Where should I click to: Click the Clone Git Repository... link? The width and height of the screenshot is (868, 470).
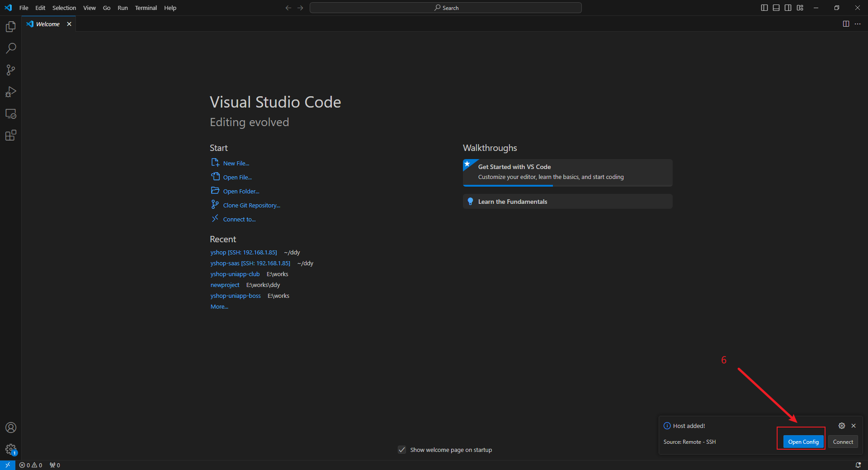click(x=252, y=206)
